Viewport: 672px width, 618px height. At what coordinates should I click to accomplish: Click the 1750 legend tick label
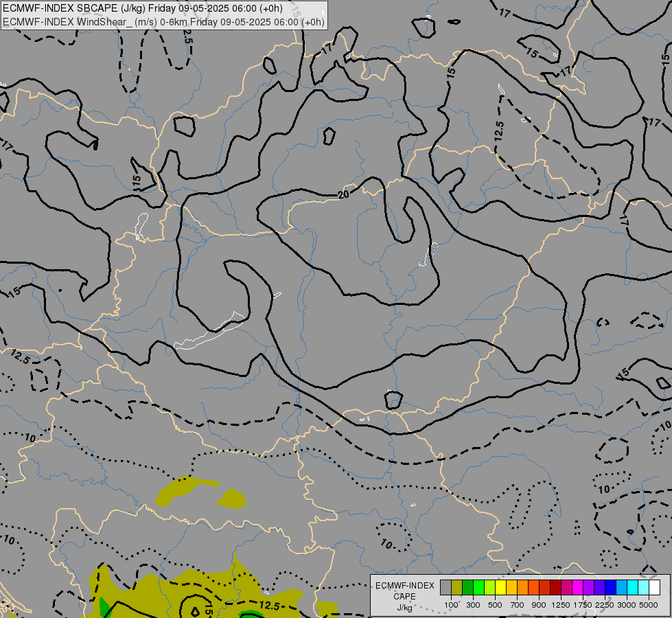point(583,605)
